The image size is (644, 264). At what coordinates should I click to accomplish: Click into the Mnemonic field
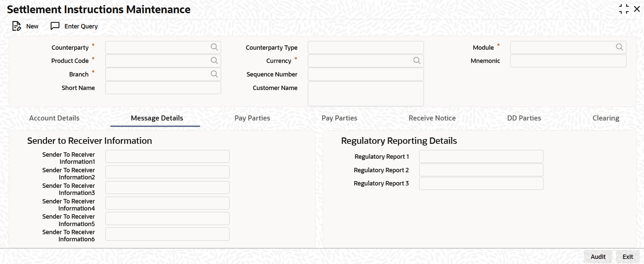568,61
